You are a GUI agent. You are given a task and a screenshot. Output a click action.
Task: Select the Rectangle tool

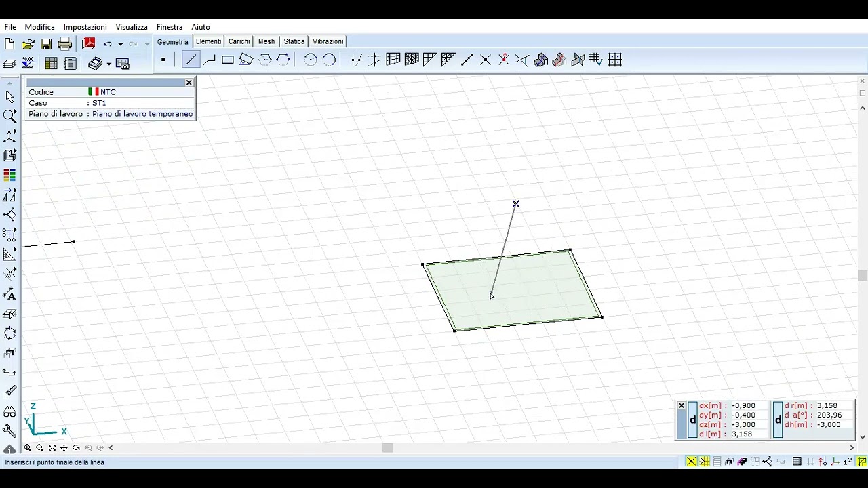228,60
